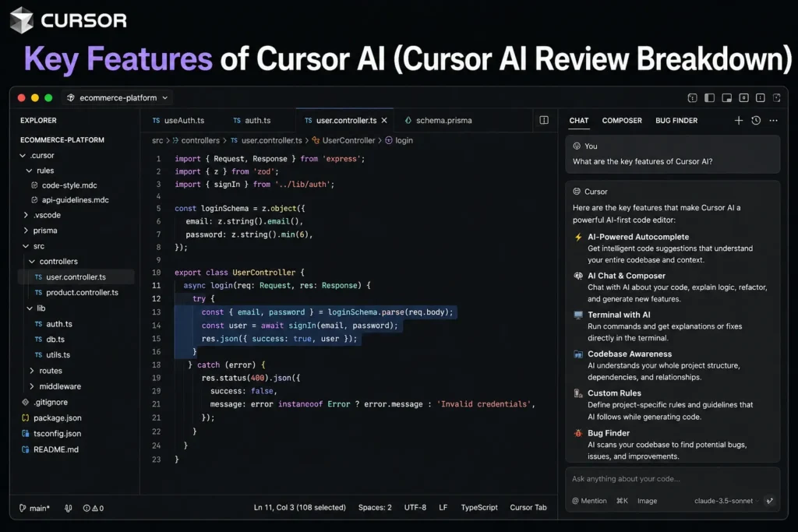This screenshot has height=532, width=798.
Task: Switch to the auth.ts editor tab
Action: tap(252, 121)
